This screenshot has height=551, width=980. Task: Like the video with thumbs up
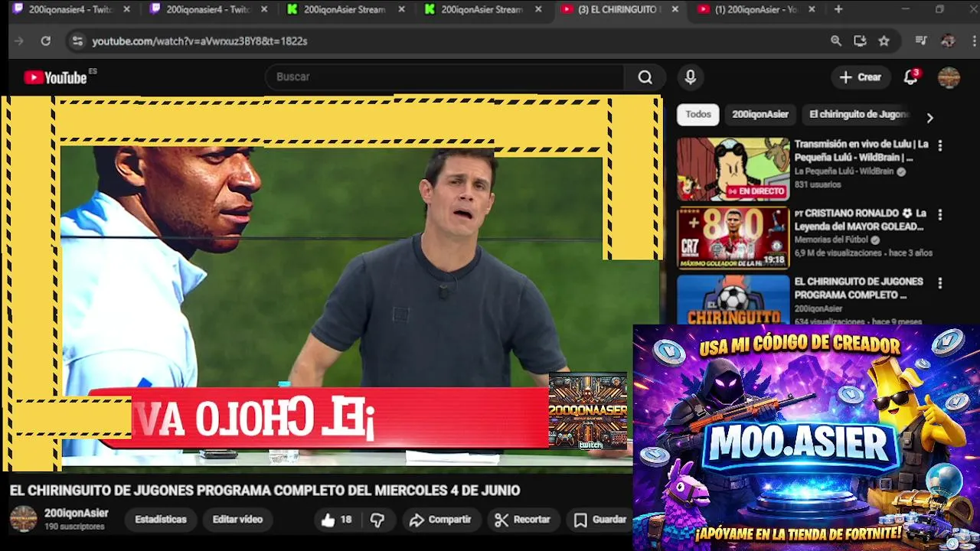[335, 520]
